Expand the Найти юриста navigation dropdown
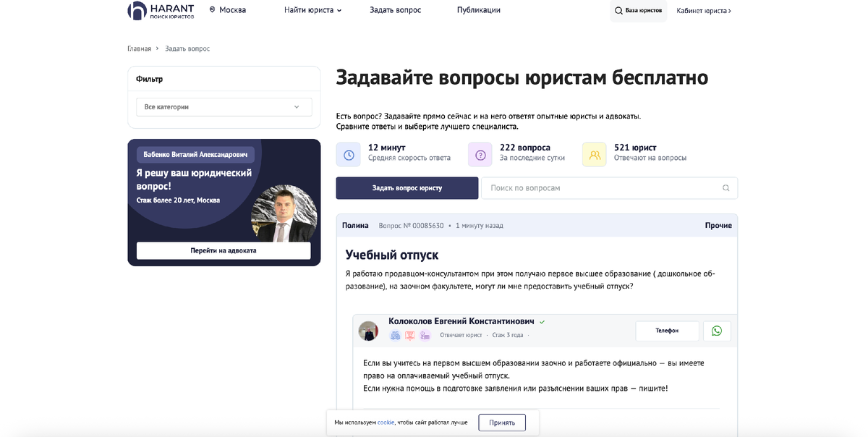 311,10
